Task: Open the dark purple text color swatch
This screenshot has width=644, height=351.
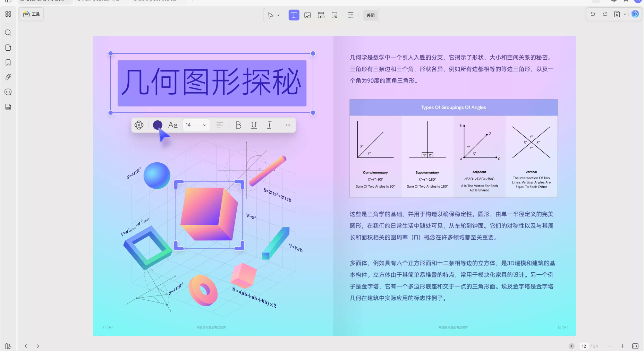Action: pyautogui.click(x=158, y=125)
